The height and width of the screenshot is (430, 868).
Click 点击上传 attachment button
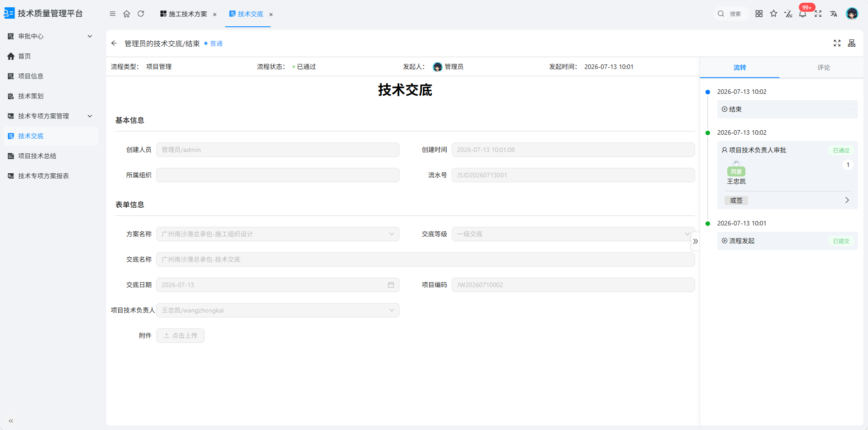tap(180, 336)
